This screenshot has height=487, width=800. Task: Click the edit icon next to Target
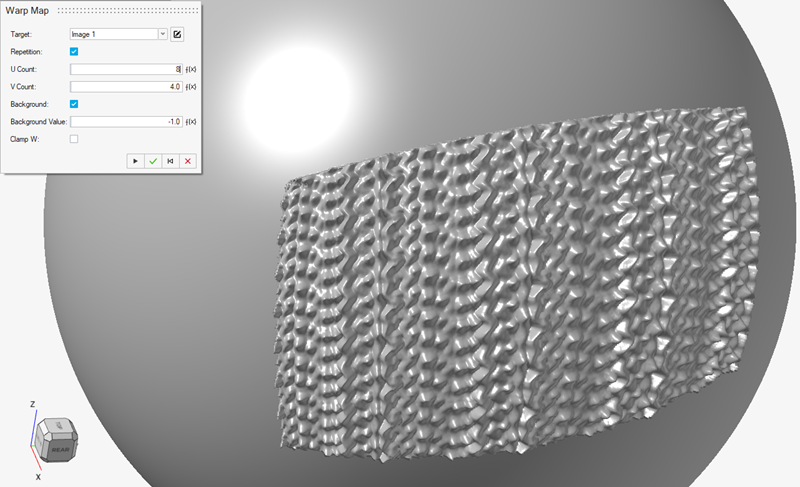point(177,34)
